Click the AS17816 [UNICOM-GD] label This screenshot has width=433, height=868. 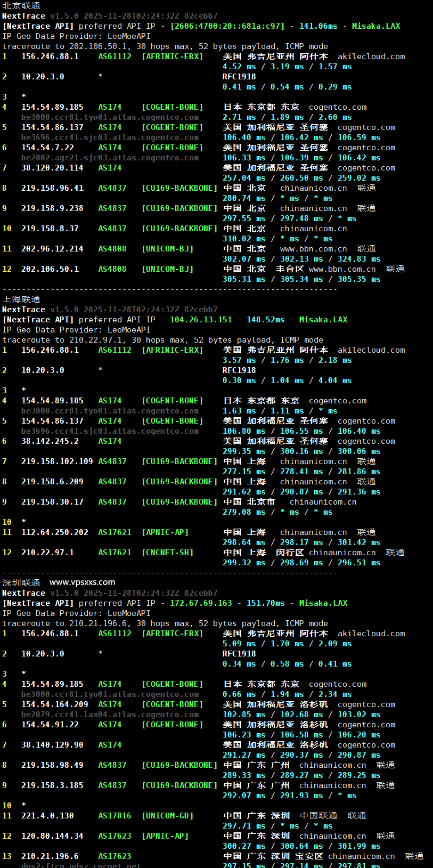click(146, 816)
